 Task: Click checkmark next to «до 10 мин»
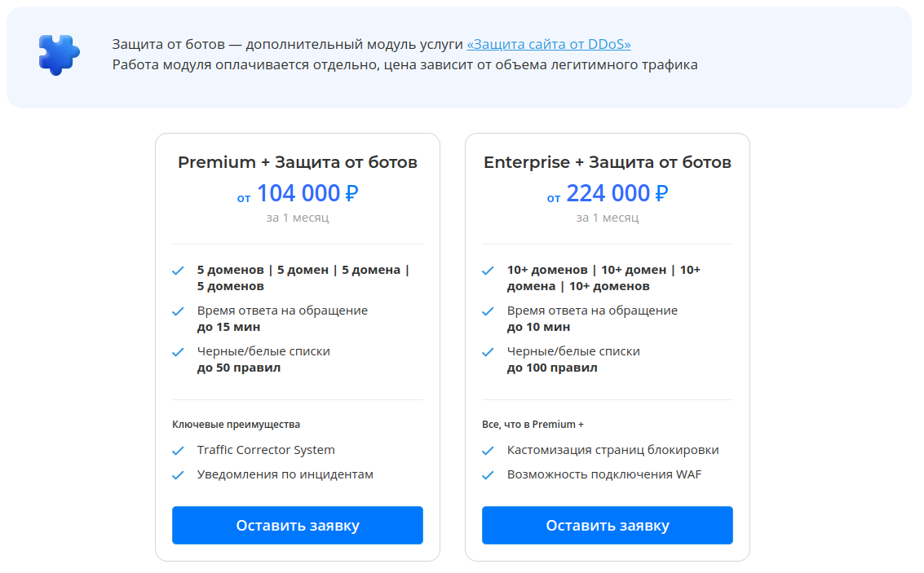(488, 311)
